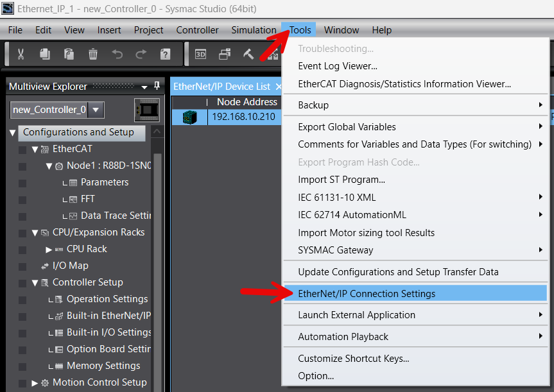This screenshot has width=554, height=392.
Task: Select the device icon in 192.168.10.210 row
Action: pyautogui.click(x=190, y=117)
